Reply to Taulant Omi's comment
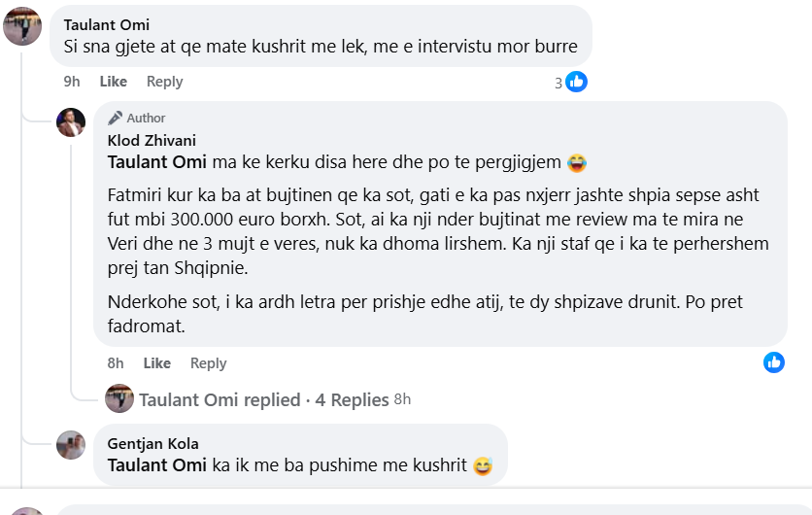812x515 pixels. [164, 82]
